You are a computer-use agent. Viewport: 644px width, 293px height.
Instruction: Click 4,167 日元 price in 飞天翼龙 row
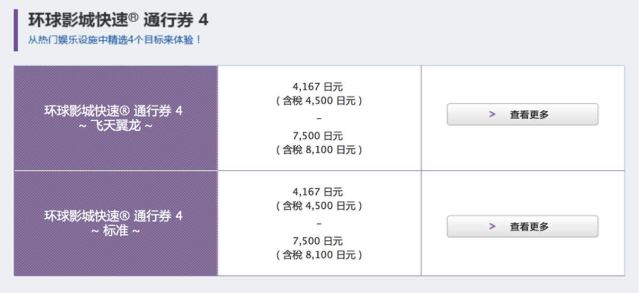click(317, 87)
